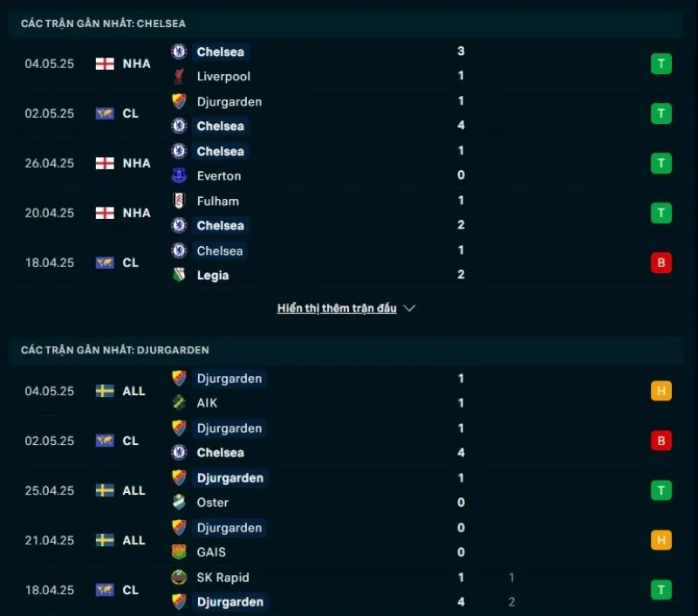Click Sweden flag beside Djurgarden vs AIK
Screen dimensions: 698x616
click(x=105, y=391)
